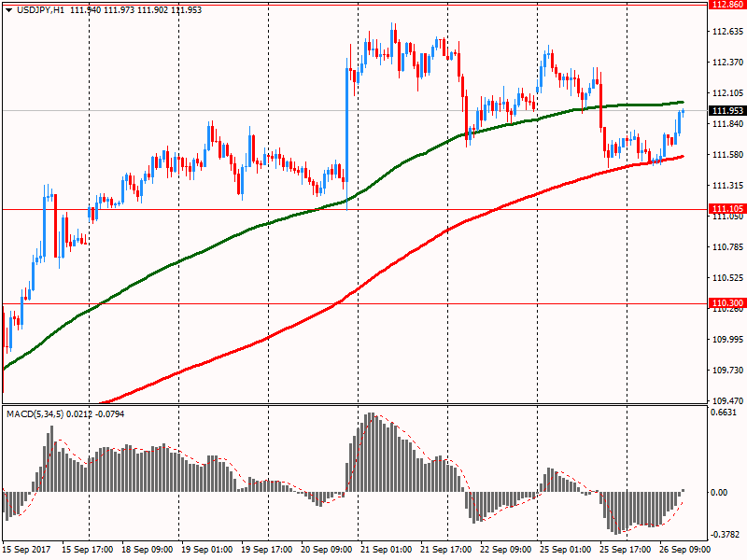Select the red 112.860 price level label
Viewport: 747px width, 560px height.
tap(727, 5)
